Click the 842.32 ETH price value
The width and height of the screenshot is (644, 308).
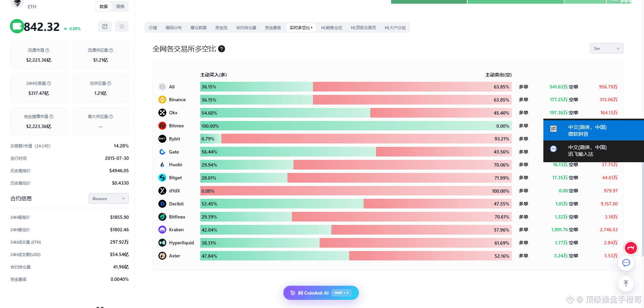[42, 27]
